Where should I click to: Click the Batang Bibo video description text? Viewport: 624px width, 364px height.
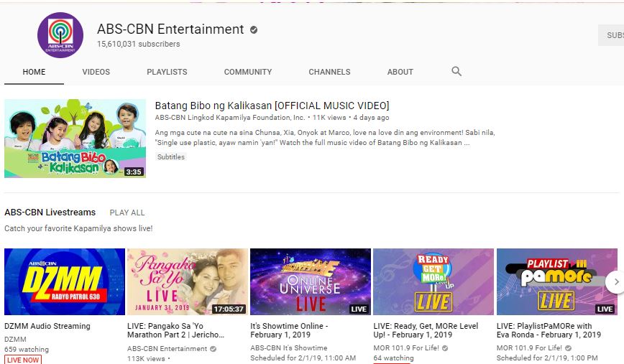pos(325,138)
